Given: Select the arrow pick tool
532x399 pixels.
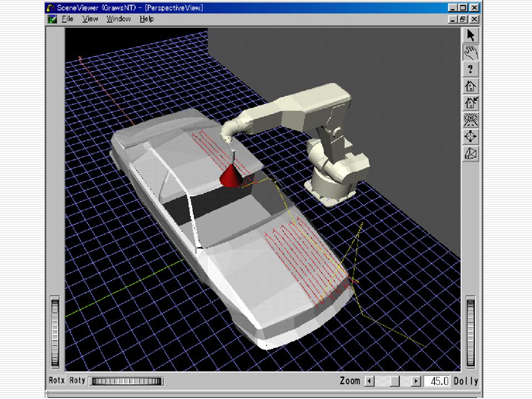Looking at the screenshot, I should [x=470, y=35].
